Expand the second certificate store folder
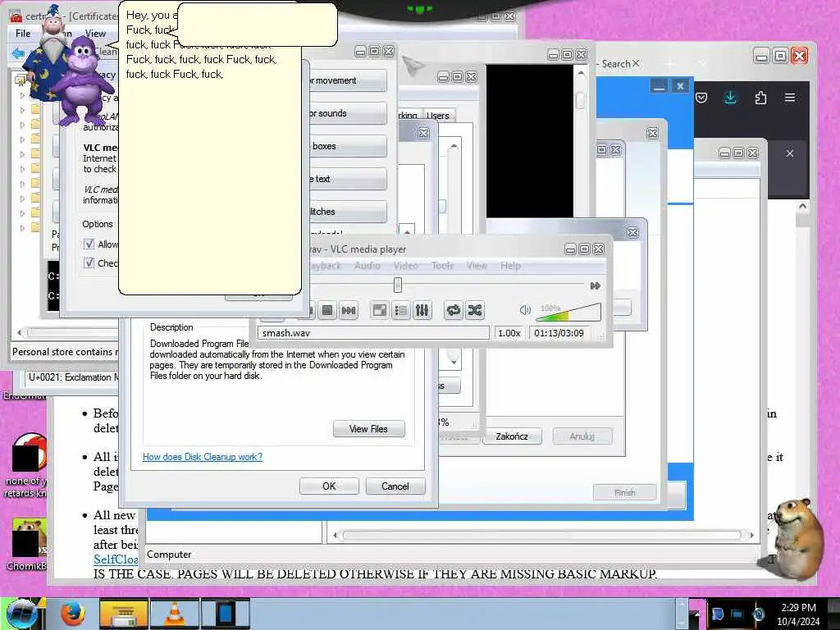The width and height of the screenshot is (840, 630). point(22,110)
